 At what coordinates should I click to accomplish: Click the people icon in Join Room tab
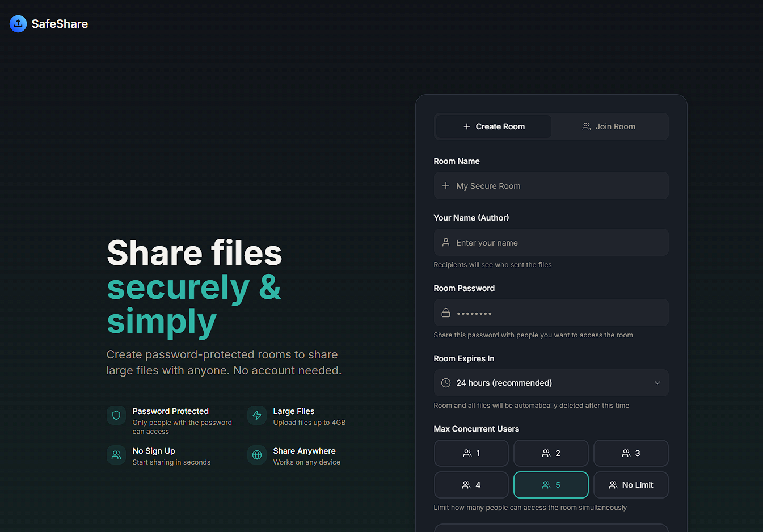click(x=587, y=126)
